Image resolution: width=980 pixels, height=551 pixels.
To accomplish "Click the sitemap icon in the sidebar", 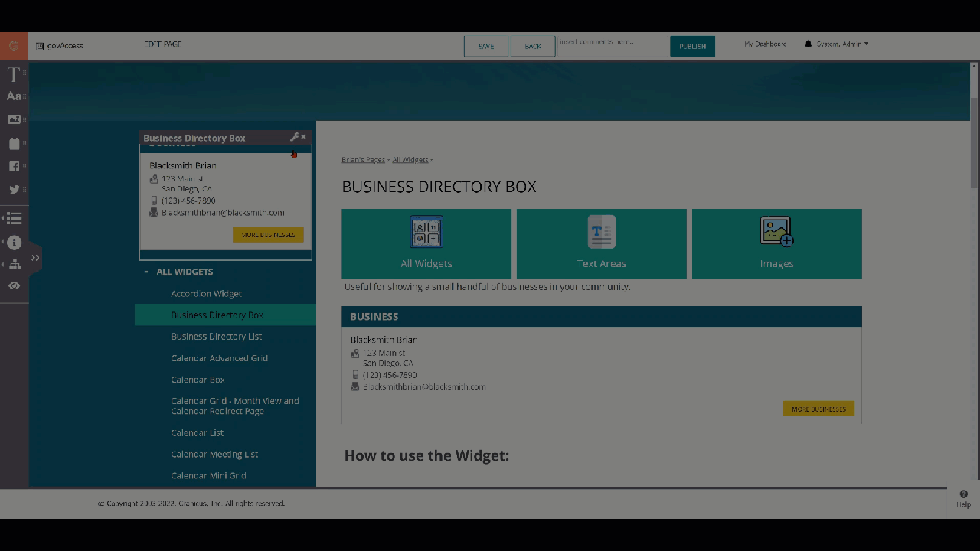I will pyautogui.click(x=14, y=264).
